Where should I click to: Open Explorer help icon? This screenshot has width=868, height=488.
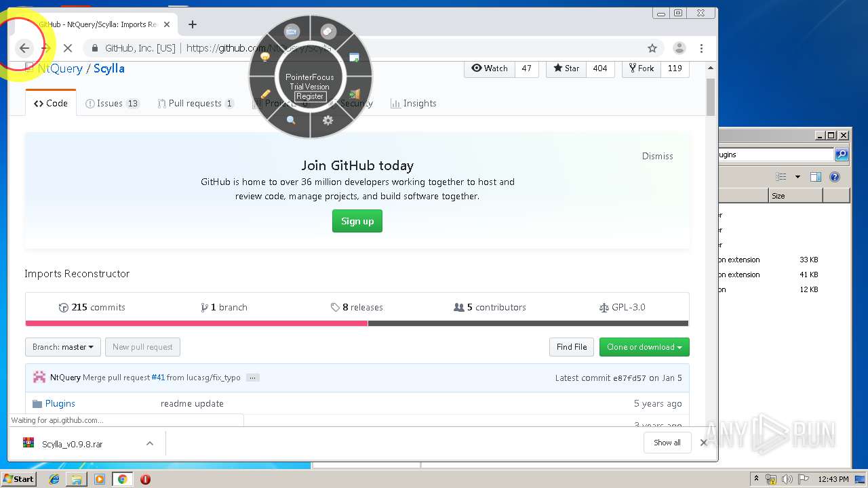[835, 177]
